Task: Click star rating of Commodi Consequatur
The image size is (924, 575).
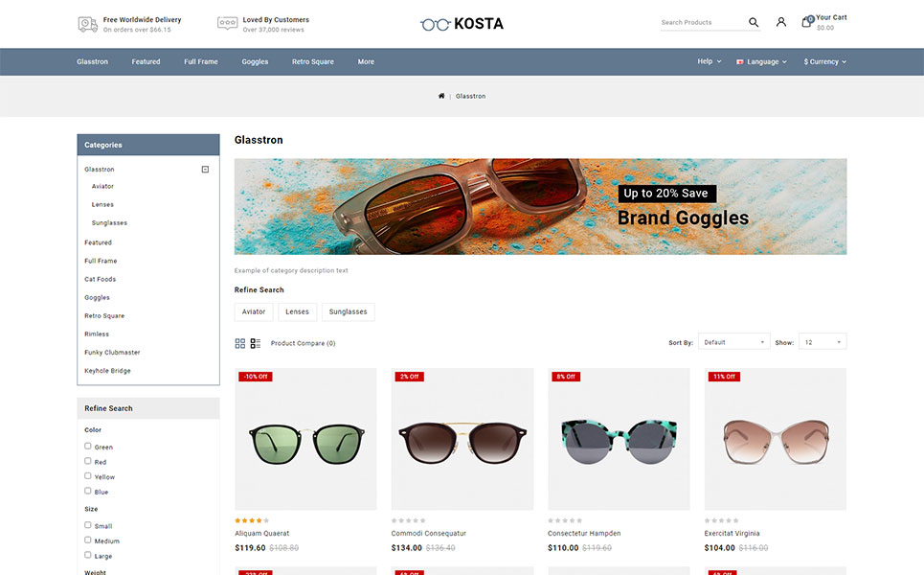Action: click(408, 520)
